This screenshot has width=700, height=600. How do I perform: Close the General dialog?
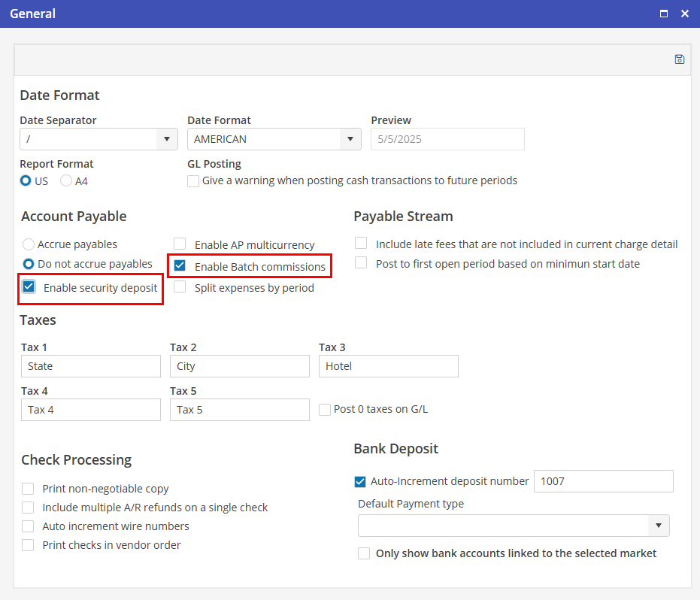coord(685,14)
